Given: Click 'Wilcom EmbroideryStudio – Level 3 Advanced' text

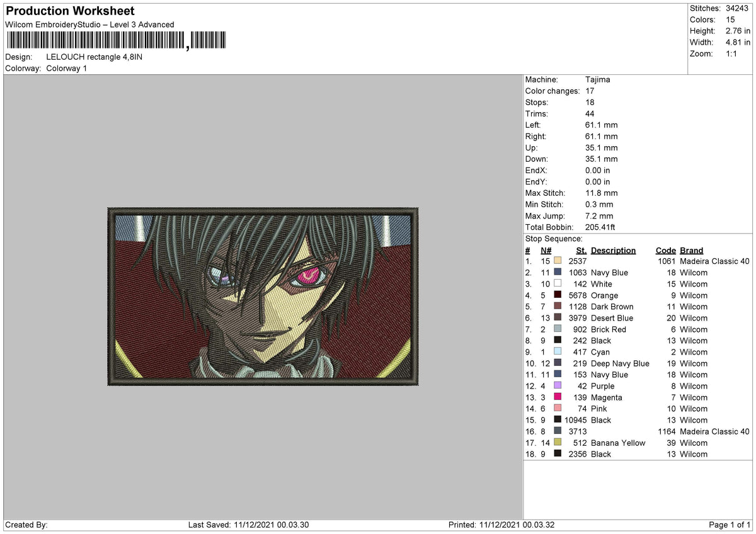Looking at the screenshot, I should (x=90, y=25).
